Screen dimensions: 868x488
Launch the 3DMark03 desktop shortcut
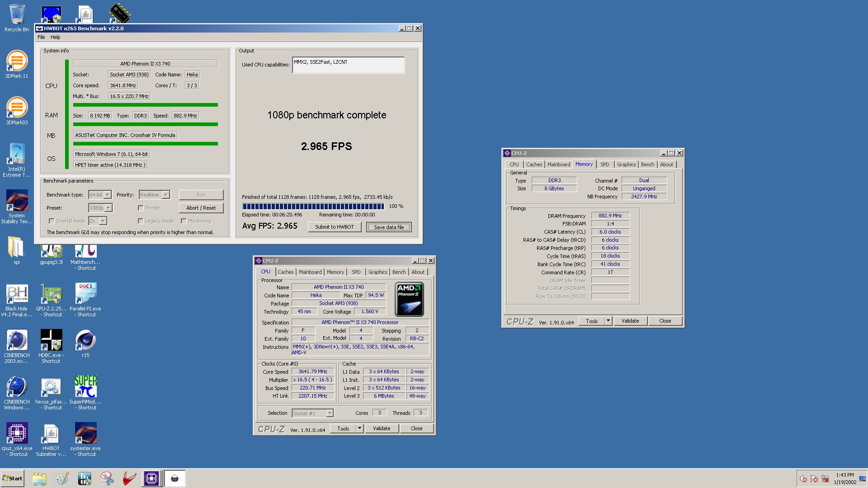[17, 111]
